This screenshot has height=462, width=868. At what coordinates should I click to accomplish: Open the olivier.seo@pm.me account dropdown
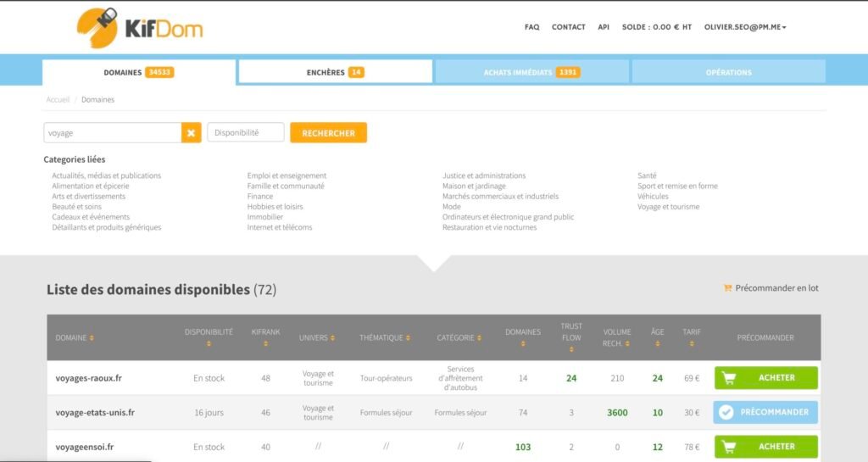pos(745,27)
